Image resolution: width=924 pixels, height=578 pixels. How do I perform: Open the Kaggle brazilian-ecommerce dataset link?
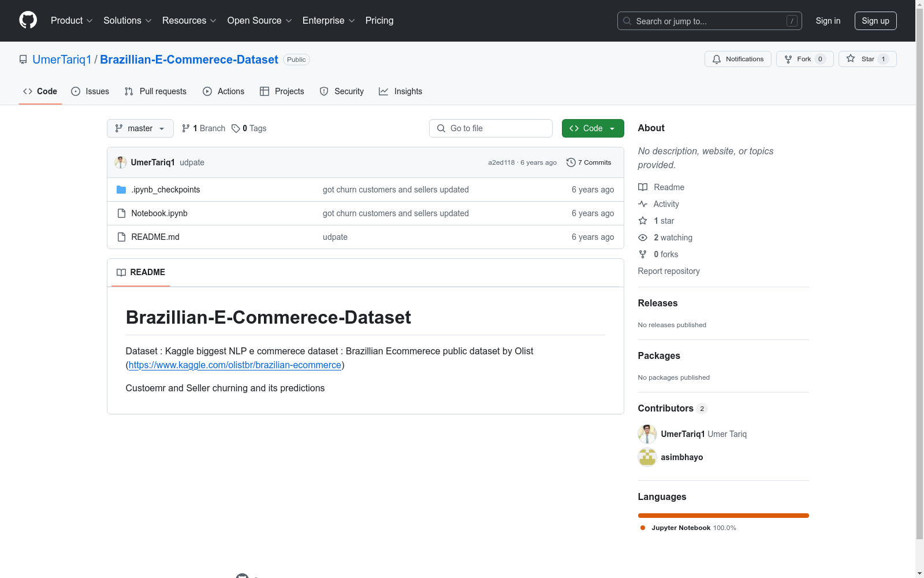click(235, 365)
